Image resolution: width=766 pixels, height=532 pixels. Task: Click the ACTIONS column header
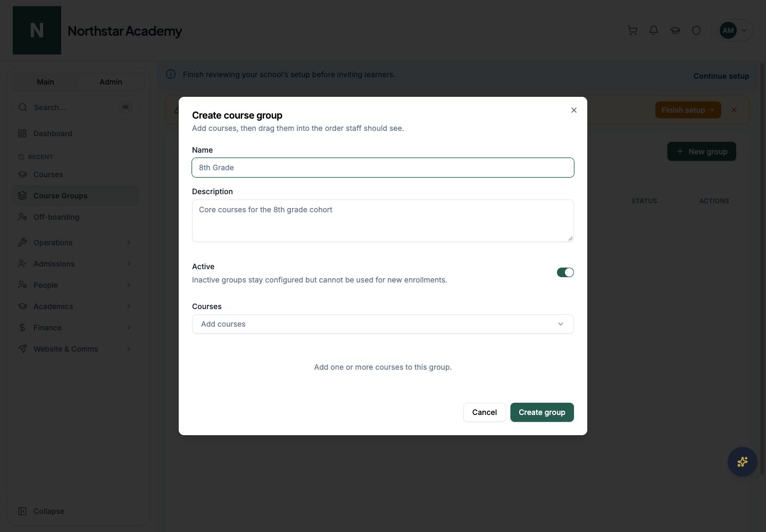coord(714,201)
